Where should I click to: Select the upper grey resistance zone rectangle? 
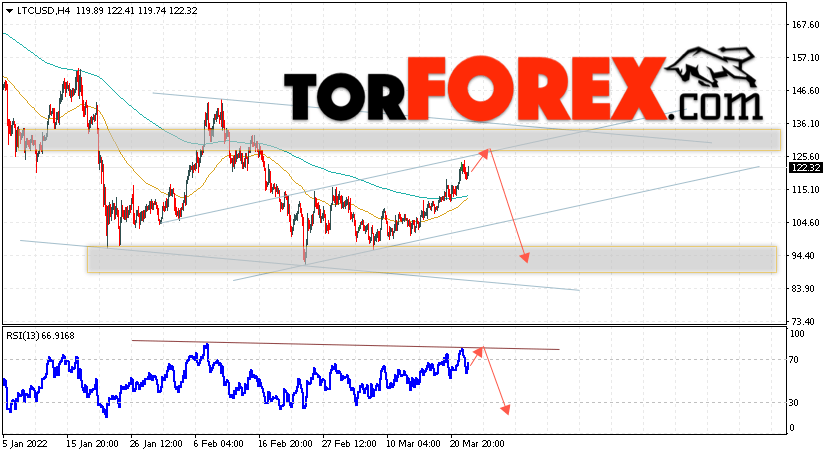[398, 140]
